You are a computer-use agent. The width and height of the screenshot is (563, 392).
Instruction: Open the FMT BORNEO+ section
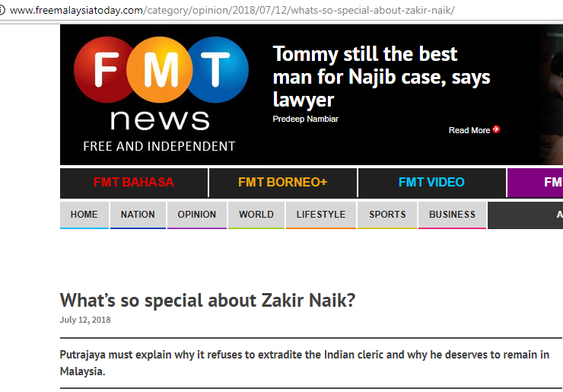[283, 183]
